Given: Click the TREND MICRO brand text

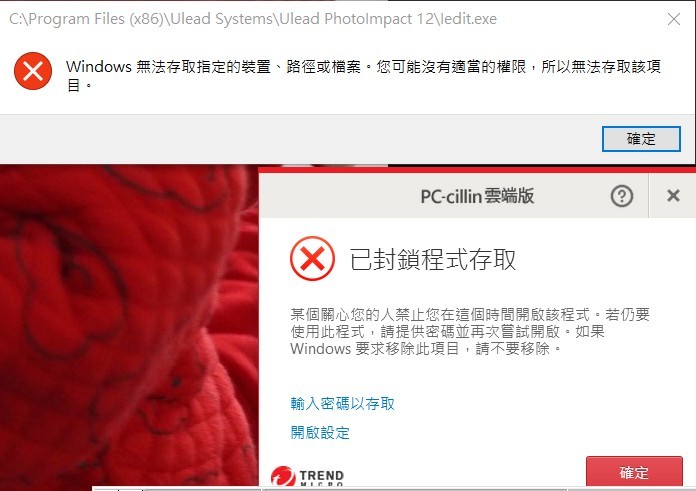Looking at the screenshot, I should coord(321,478).
